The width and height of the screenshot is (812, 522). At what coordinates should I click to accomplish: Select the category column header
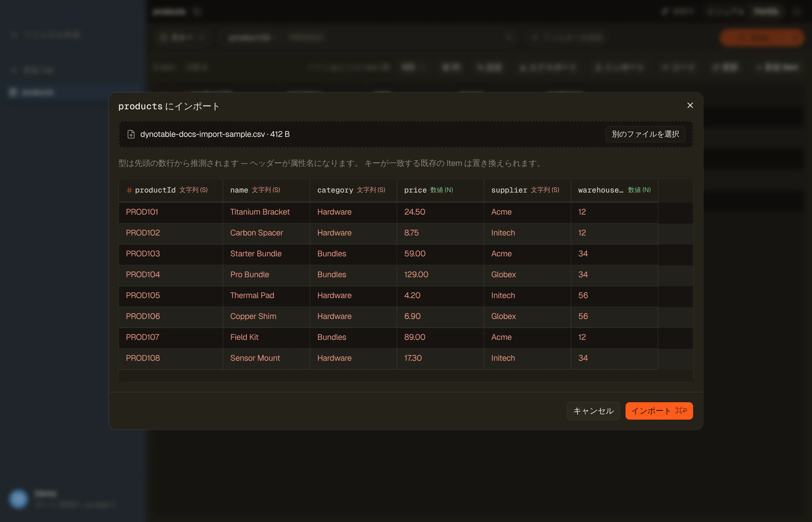[x=353, y=190]
